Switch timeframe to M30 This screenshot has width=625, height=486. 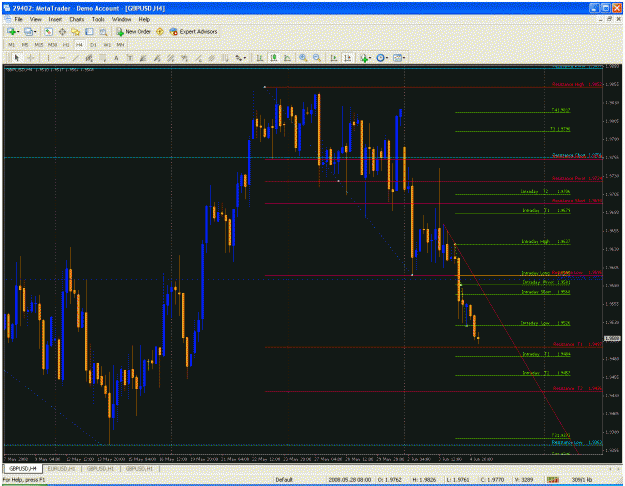52,45
